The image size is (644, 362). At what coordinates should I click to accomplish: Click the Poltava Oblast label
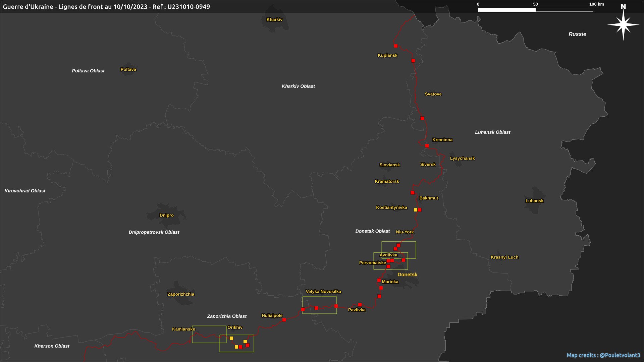click(88, 71)
